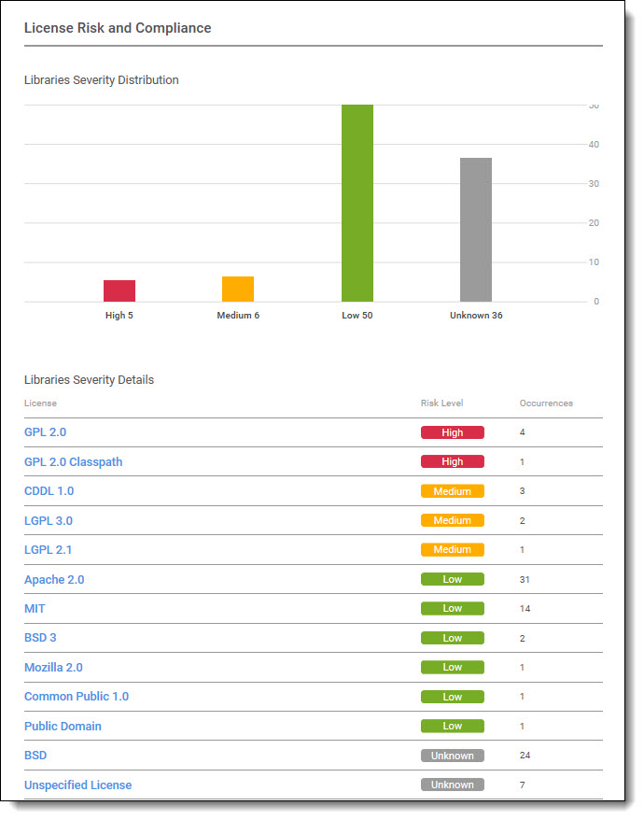
Task: Select the green Low severity bar
Action: [x=357, y=203]
